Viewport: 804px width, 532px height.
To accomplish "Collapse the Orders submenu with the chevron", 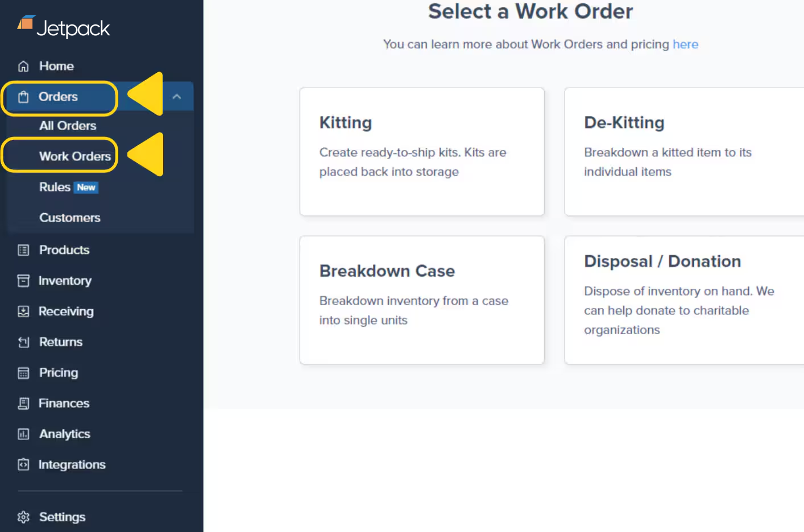I will (x=177, y=97).
